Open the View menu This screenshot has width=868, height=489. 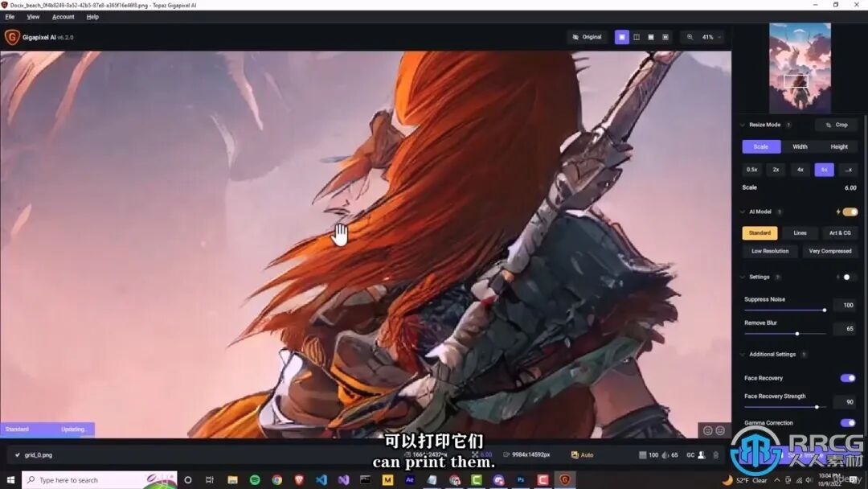(x=33, y=17)
